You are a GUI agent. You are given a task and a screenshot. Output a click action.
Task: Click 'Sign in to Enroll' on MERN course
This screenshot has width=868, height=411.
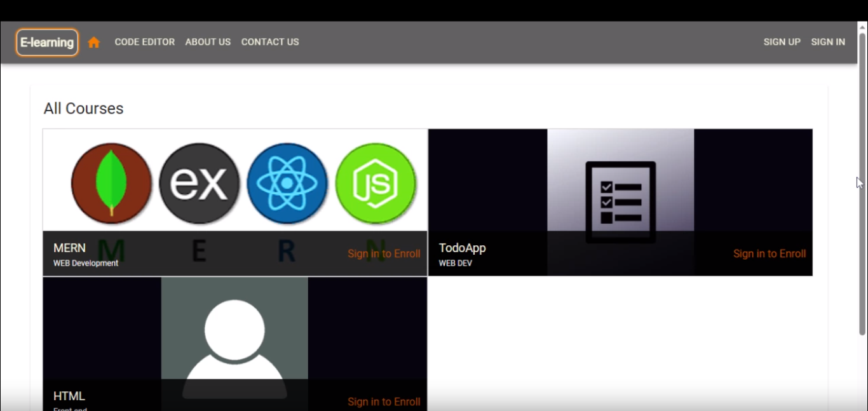coord(384,253)
